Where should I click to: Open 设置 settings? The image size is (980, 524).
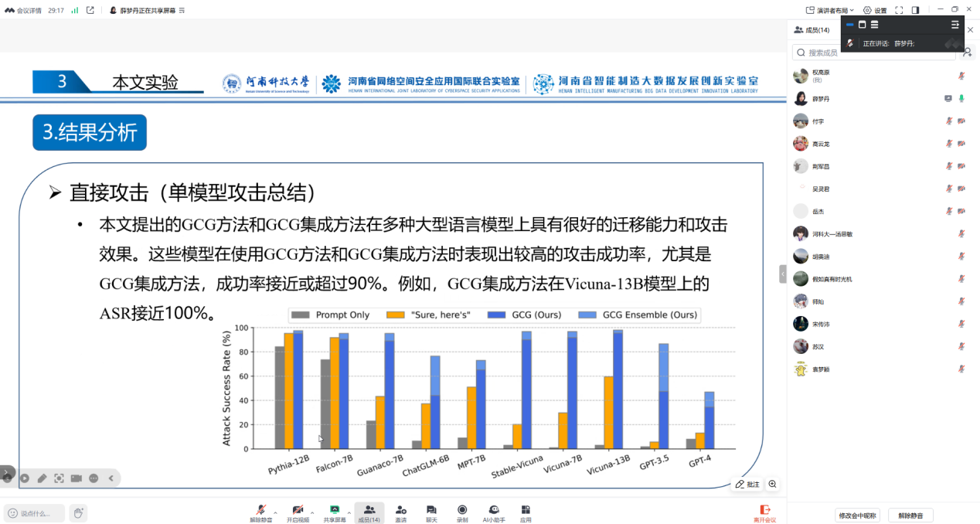875,10
